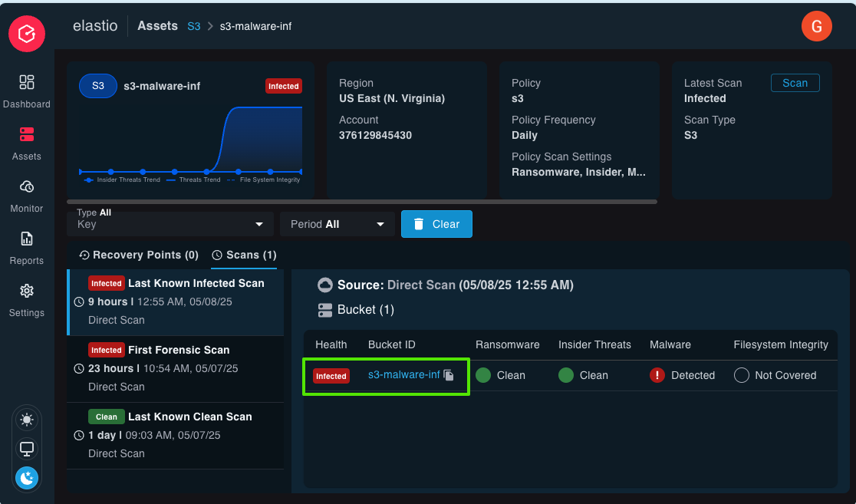
Task: Click the trash icon in Clear button
Action: click(x=419, y=224)
